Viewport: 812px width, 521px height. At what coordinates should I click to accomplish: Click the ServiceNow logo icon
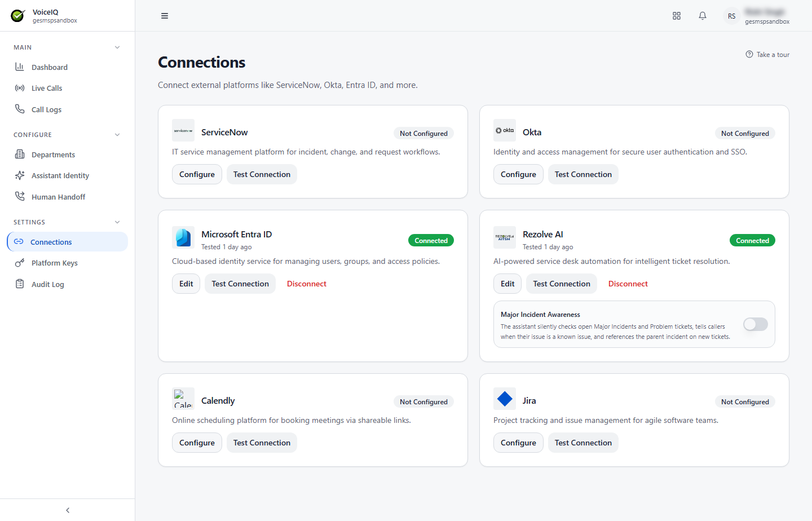(183, 130)
